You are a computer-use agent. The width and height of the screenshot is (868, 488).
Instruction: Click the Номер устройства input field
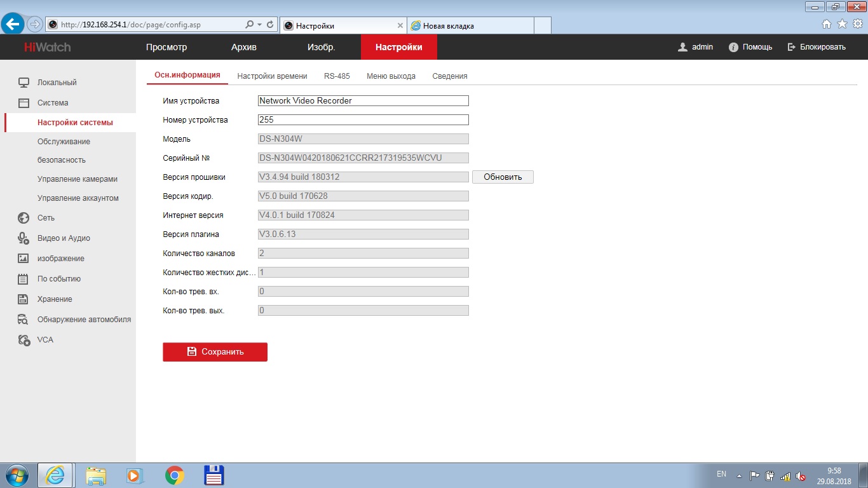363,119
